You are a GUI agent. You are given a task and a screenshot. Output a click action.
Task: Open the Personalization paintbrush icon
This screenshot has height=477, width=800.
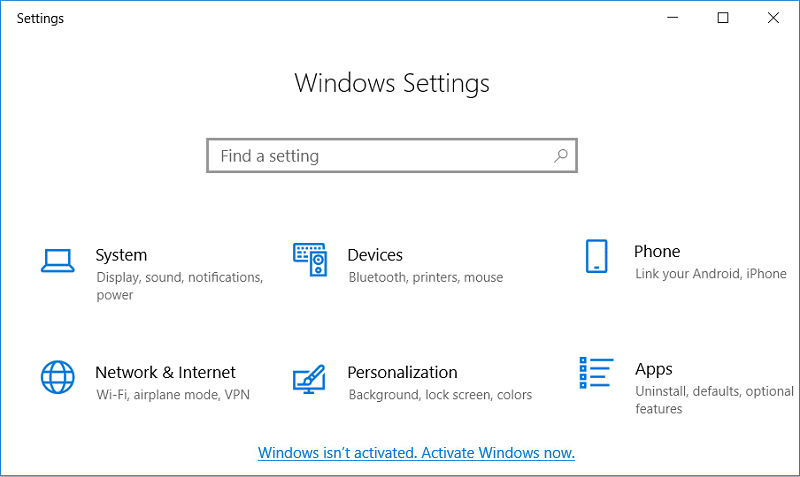click(310, 378)
